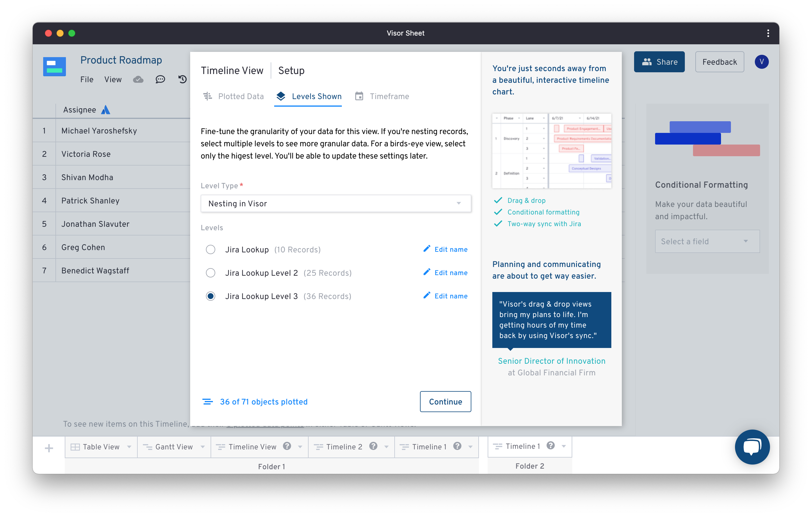The height and width of the screenshot is (517, 812).
Task: Open the chat support bubble
Action: pyautogui.click(x=752, y=447)
